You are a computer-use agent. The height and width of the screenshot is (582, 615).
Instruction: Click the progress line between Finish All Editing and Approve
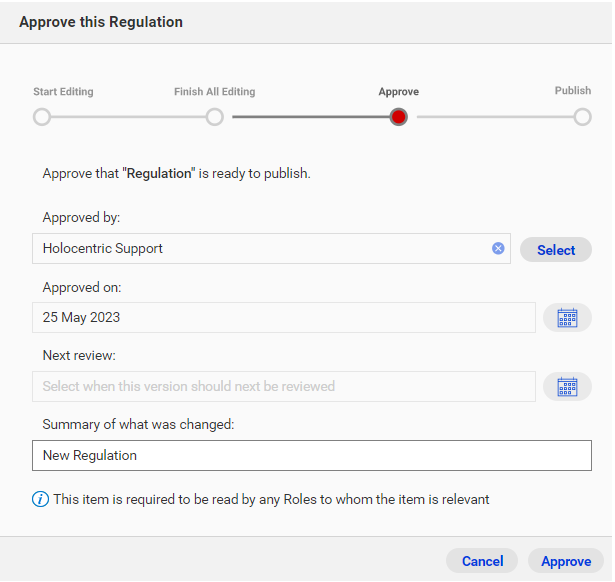tap(311, 117)
